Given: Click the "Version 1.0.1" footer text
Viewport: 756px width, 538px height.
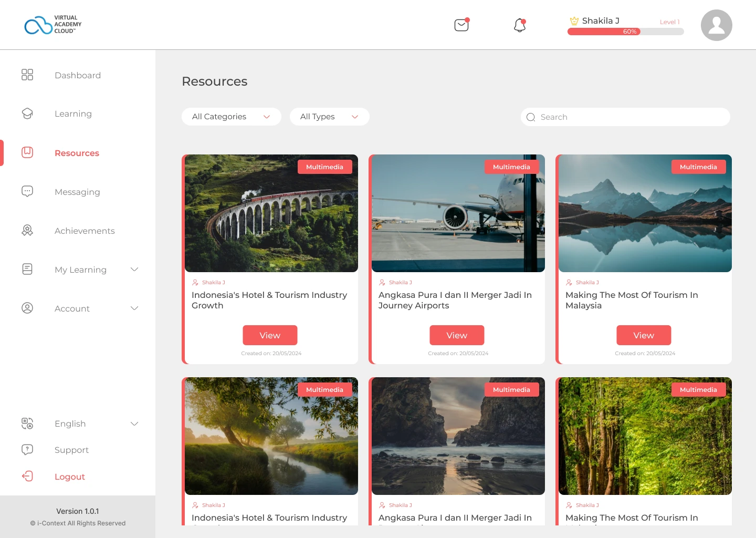Looking at the screenshot, I should [x=78, y=511].
